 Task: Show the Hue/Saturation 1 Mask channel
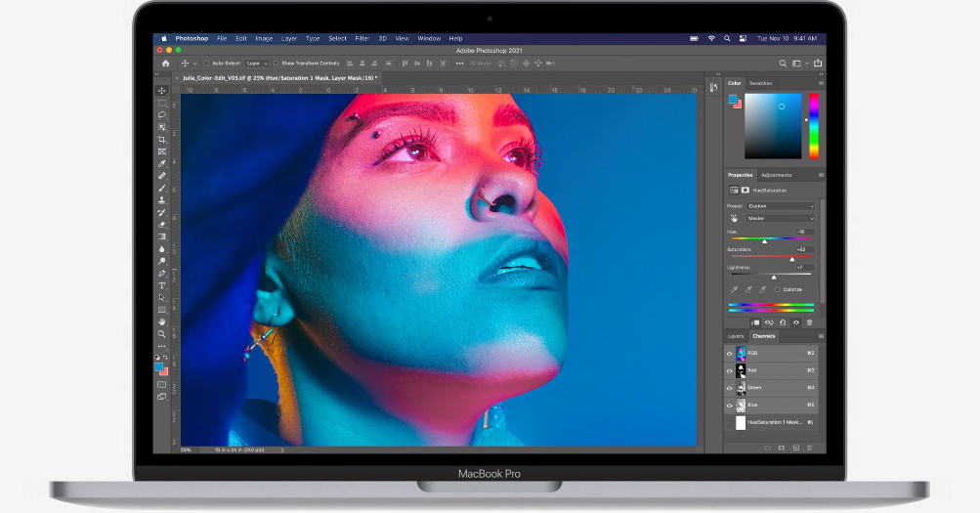729,422
